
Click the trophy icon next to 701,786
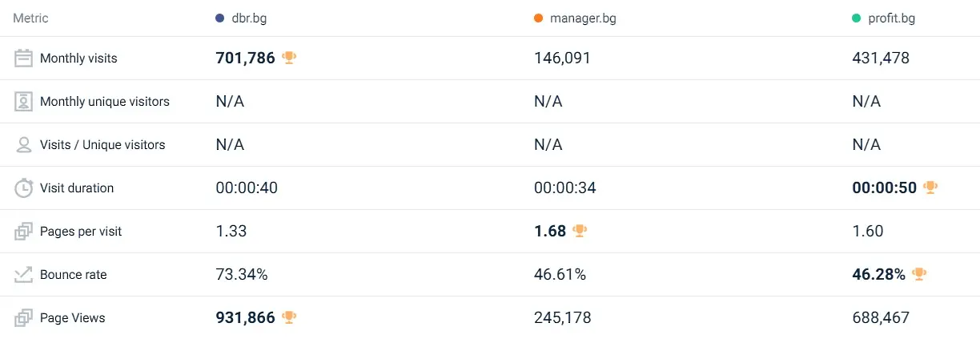tap(289, 58)
